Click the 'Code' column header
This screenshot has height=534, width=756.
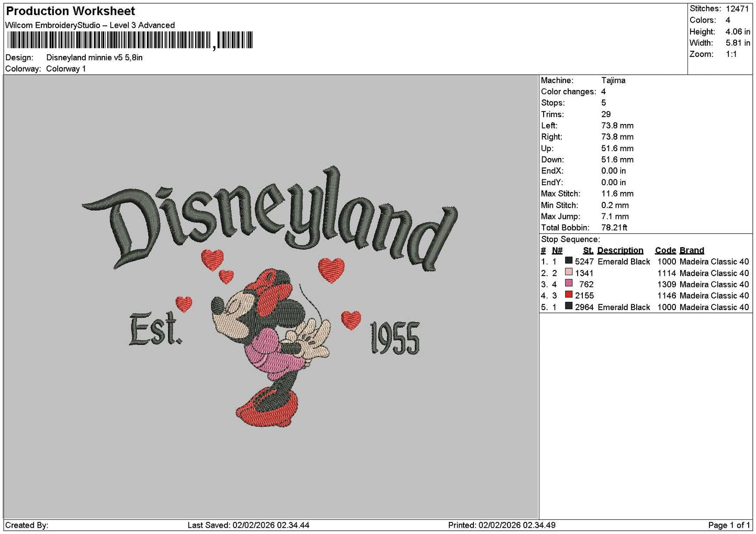665,251
